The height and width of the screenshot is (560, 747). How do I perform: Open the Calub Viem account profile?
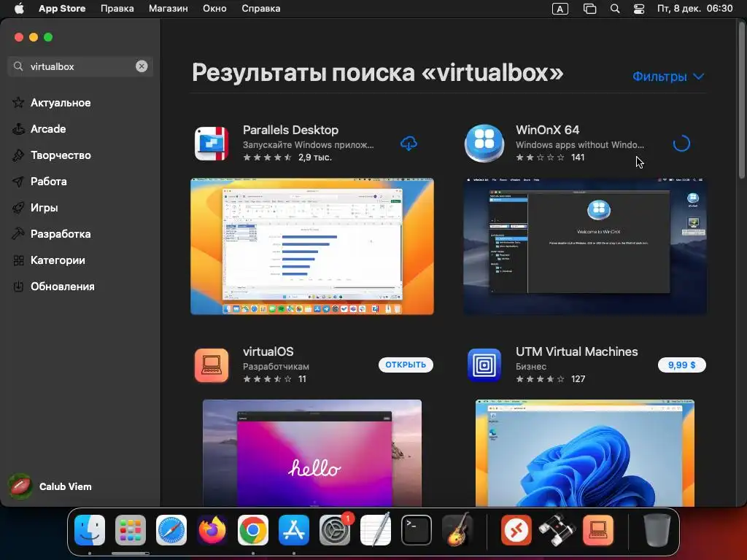pos(50,486)
